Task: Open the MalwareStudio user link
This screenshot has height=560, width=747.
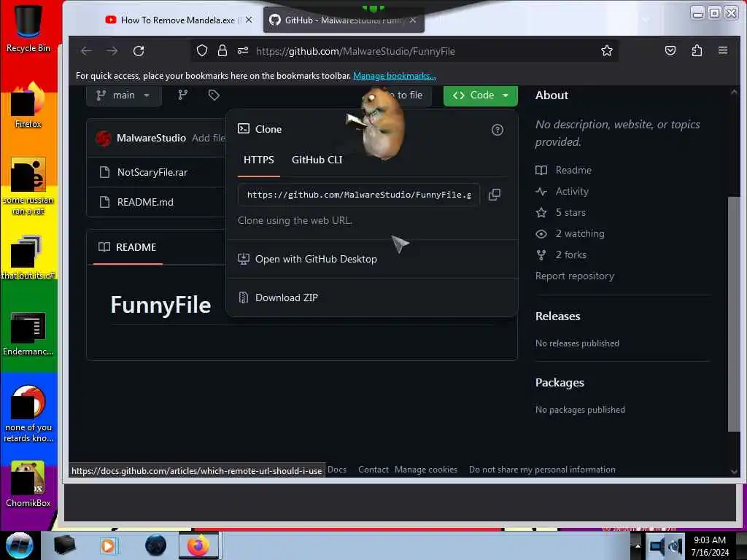Action: point(151,138)
